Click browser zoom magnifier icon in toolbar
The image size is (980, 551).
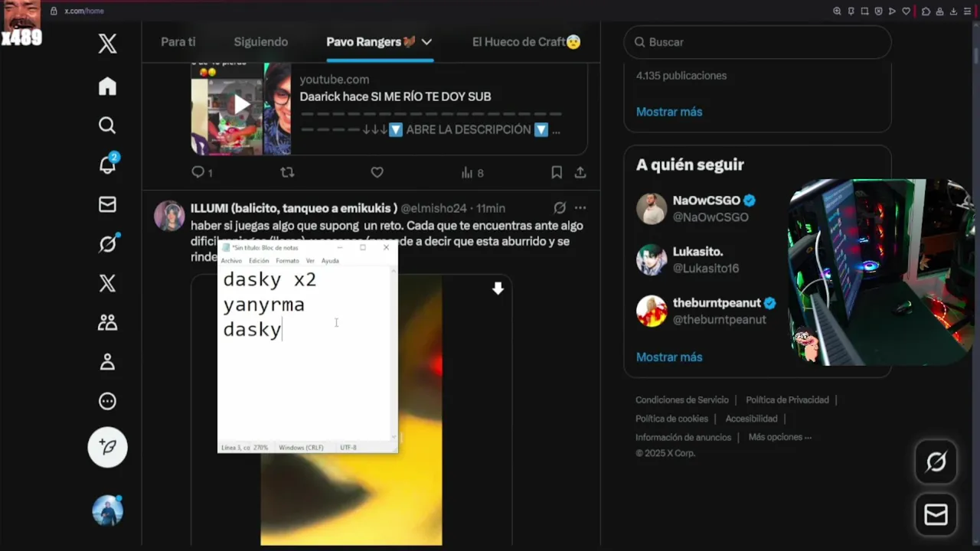click(x=837, y=11)
